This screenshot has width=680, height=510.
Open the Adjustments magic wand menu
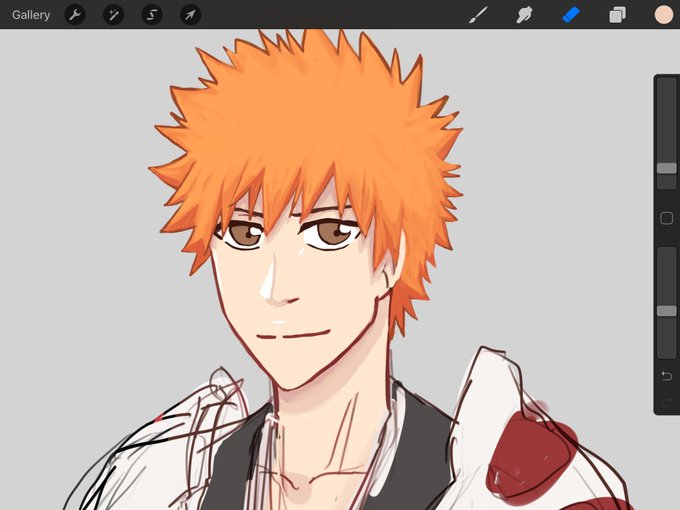click(x=114, y=15)
